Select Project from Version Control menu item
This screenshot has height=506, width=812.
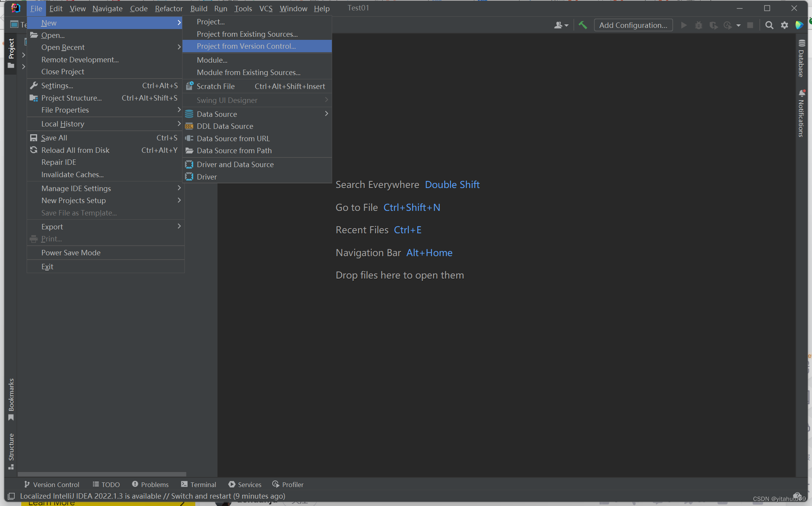point(246,46)
